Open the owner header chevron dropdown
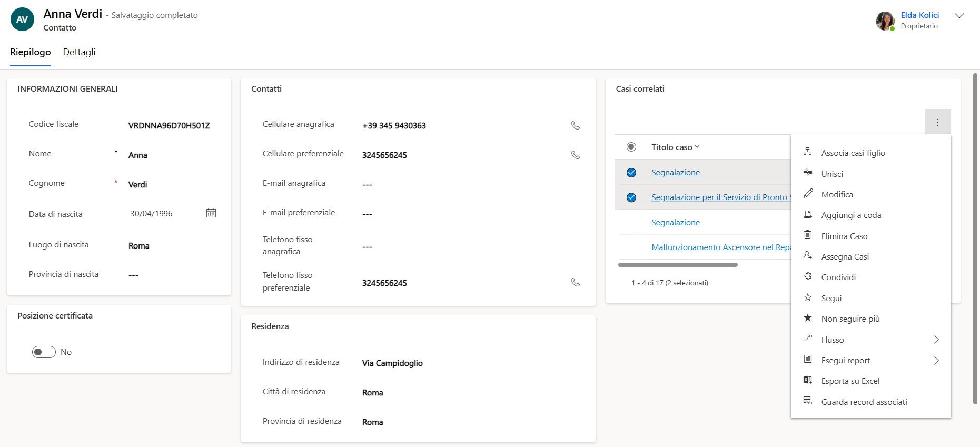The height and width of the screenshot is (447, 980). [959, 16]
